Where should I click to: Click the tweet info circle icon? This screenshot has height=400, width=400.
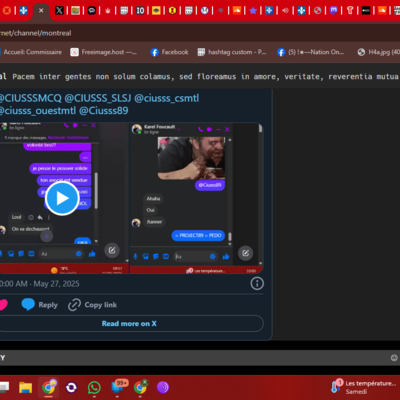pyautogui.click(x=257, y=284)
